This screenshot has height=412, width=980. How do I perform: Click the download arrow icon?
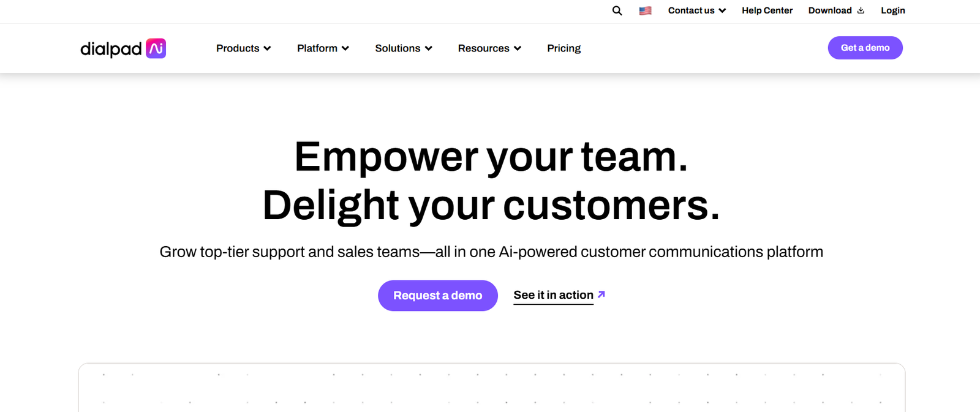pyautogui.click(x=861, y=10)
